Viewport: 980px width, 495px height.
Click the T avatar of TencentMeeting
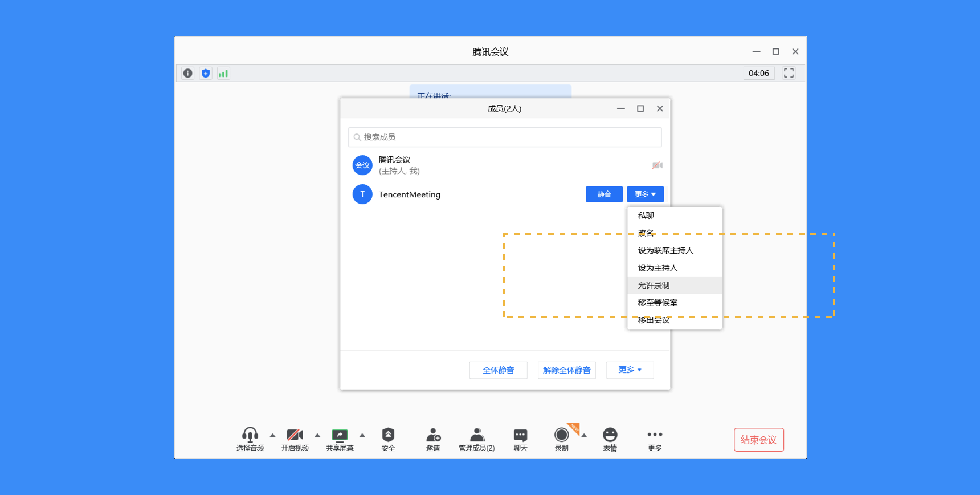click(x=362, y=194)
